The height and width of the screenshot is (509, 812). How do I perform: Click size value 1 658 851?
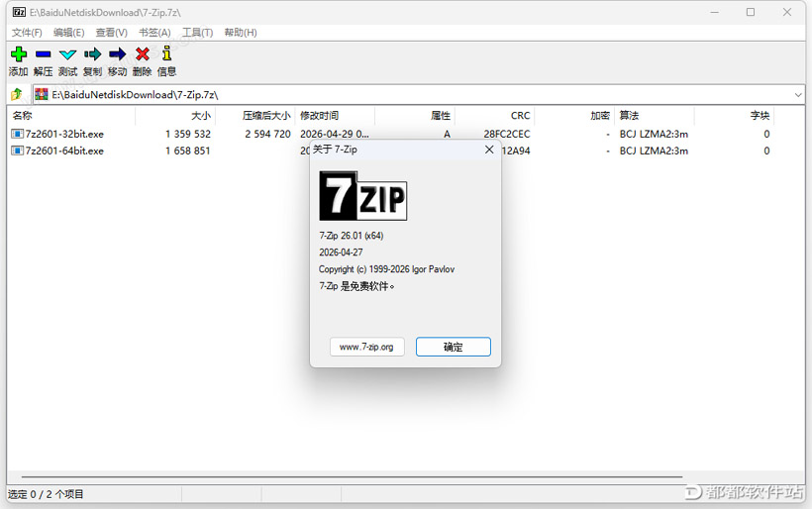pos(188,151)
